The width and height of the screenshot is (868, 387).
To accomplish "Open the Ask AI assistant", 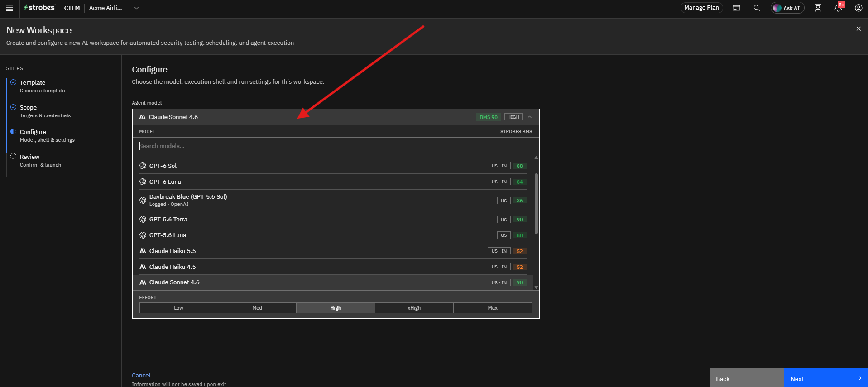I will pos(787,8).
